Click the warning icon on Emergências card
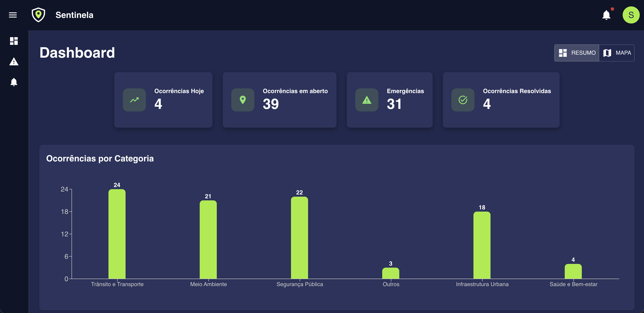Viewport: 644px width, 313px height. 367,100
